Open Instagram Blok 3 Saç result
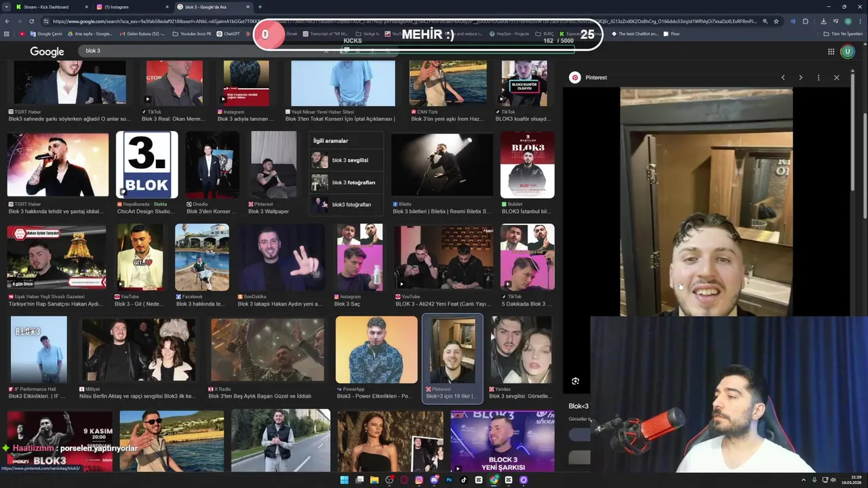The image size is (868, 488). 359,258
